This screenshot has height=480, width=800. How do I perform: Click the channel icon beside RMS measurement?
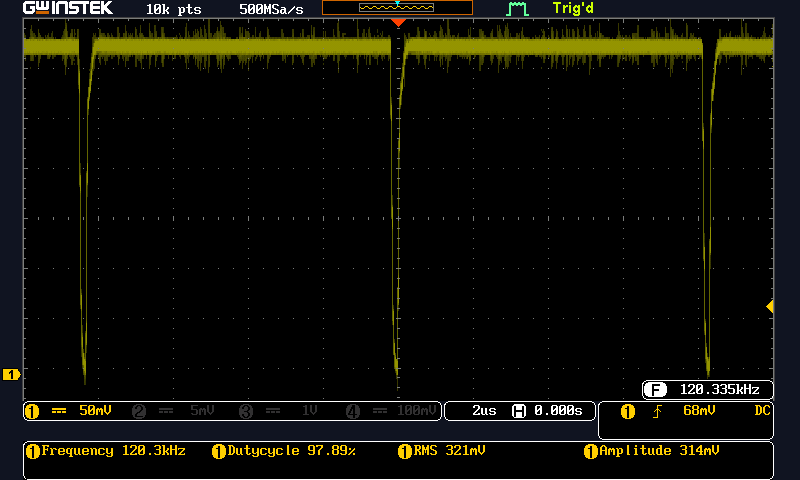point(405,451)
